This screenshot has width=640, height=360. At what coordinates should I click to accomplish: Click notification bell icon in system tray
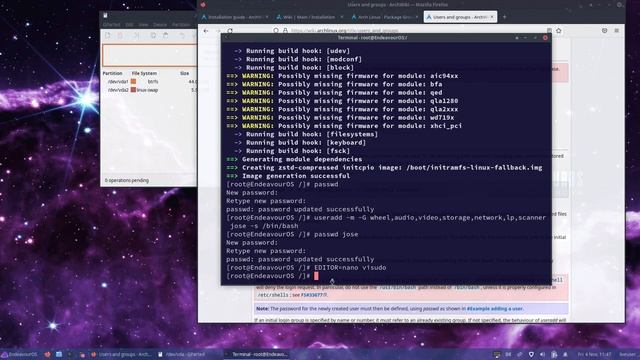(x=565, y=354)
